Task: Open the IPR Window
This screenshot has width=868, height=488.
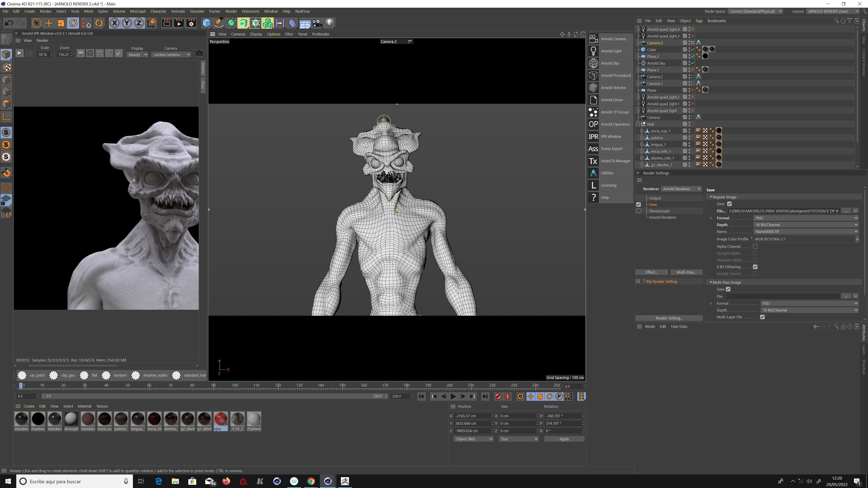Action: [610, 136]
